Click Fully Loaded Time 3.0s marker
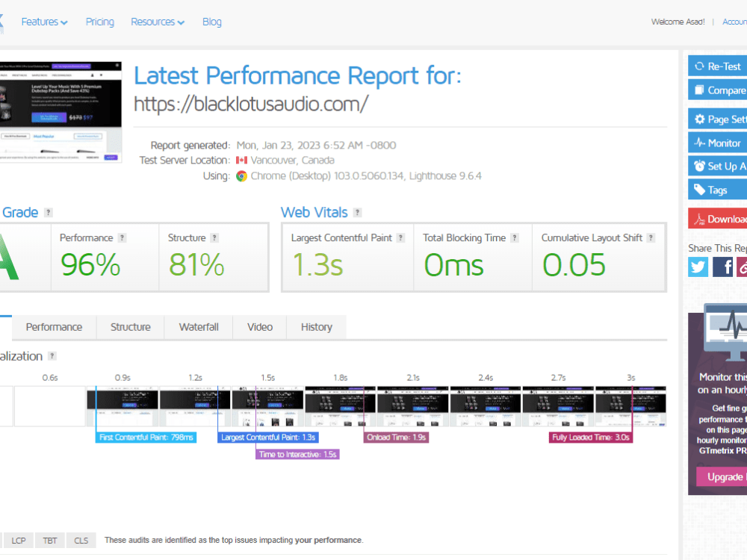Image resolution: width=747 pixels, height=560 pixels. tap(591, 437)
